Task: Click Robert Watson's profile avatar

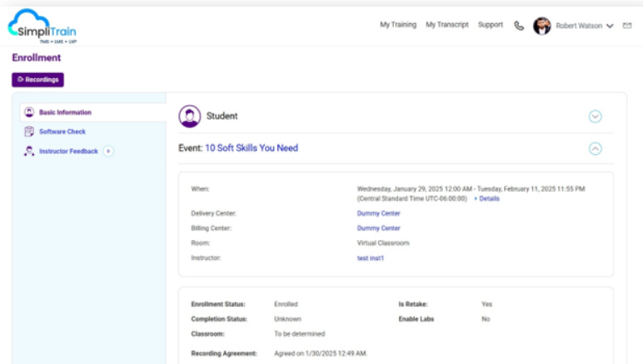Action: tap(542, 26)
